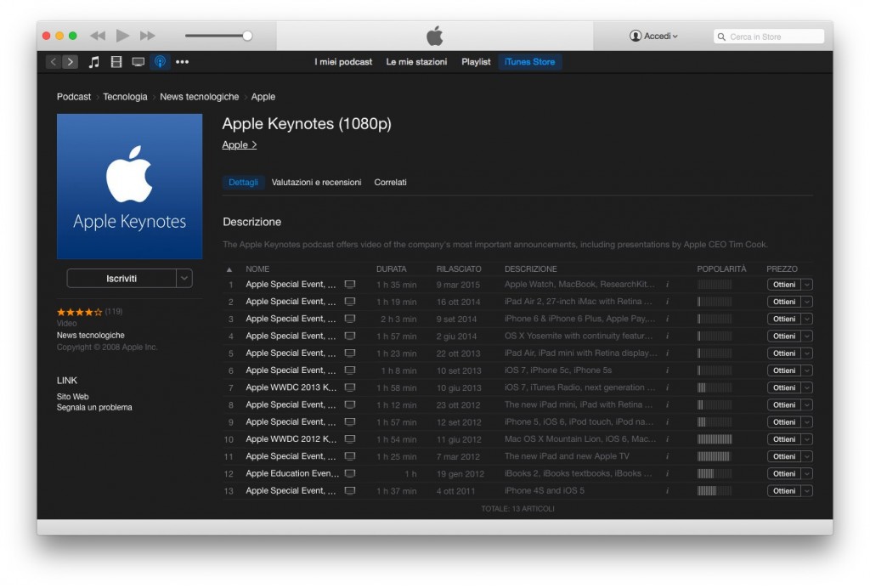Select the Music icon in the media picker

[93, 61]
